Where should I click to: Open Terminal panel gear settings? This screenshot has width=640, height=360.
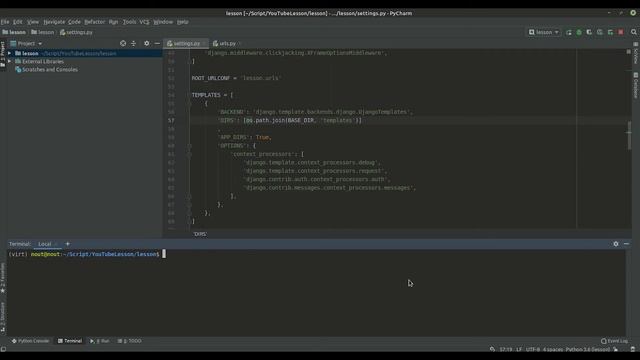[x=616, y=244]
